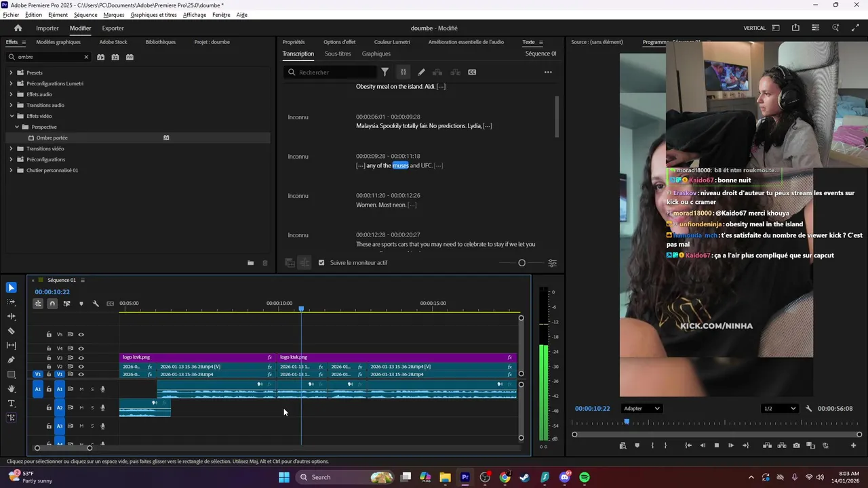Stop playback in Program monitor
The image size is (868, 488).
(717, 445)
